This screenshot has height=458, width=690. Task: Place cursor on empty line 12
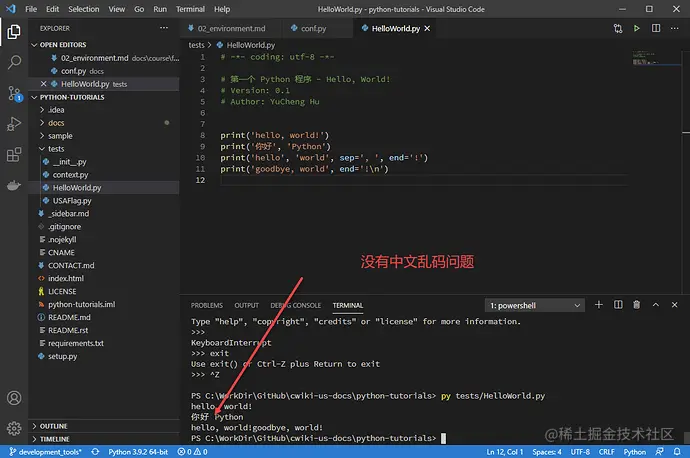(x=423, y=180)
